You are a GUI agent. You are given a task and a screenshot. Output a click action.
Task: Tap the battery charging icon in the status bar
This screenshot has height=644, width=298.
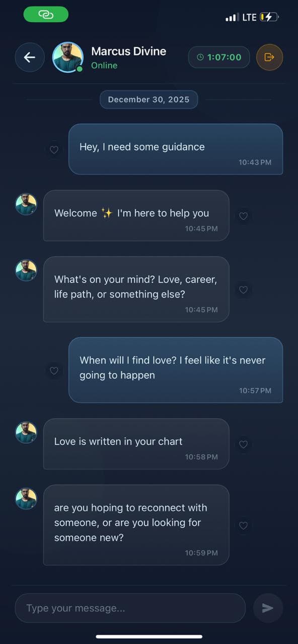click(x=269, y=17)
